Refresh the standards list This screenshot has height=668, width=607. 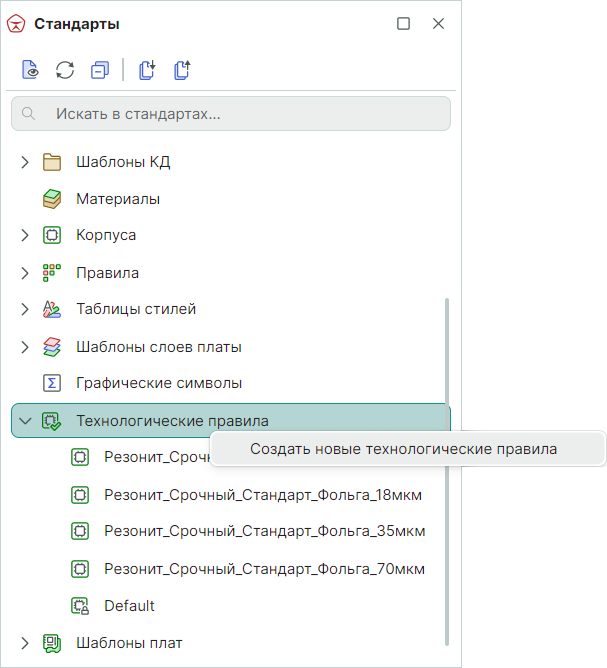pos(65,70)
